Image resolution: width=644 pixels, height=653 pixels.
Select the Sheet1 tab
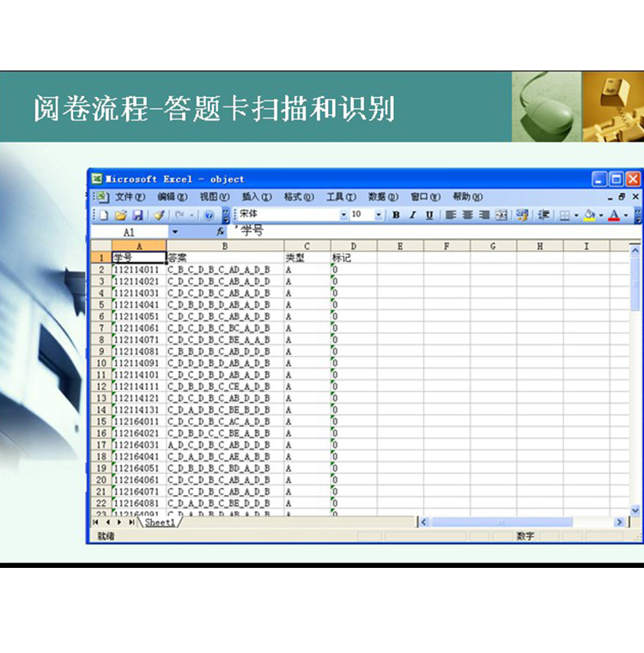[160, 522]
